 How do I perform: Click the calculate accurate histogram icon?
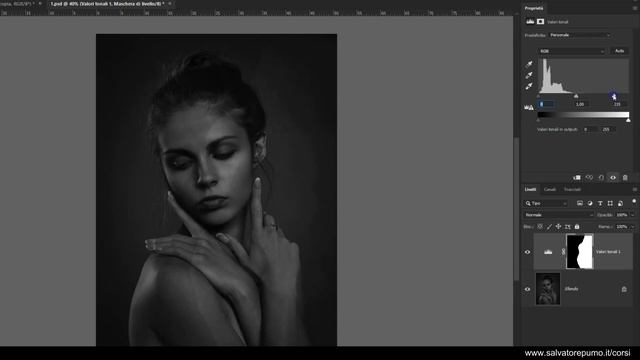[x=529, y=108]
